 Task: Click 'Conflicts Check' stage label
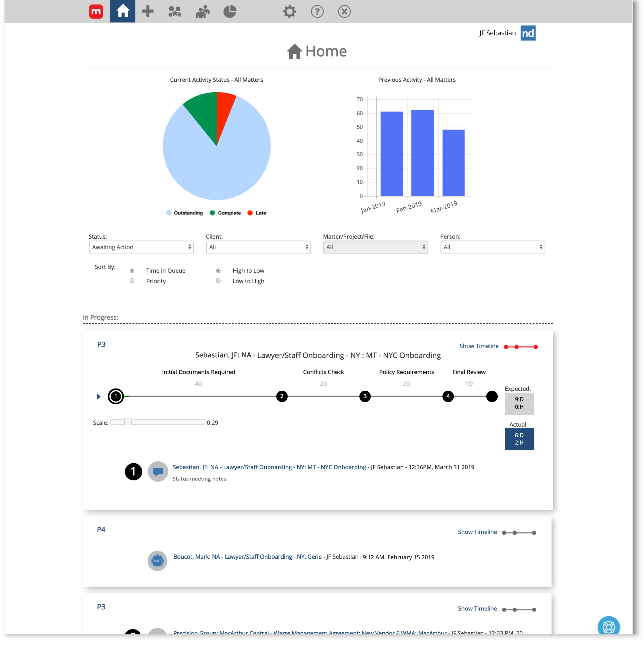pos(323,371)
